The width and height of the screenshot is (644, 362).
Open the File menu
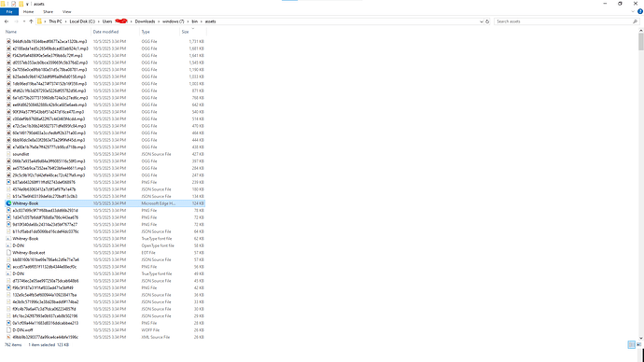pyautogui.click(x=9, y=11)
